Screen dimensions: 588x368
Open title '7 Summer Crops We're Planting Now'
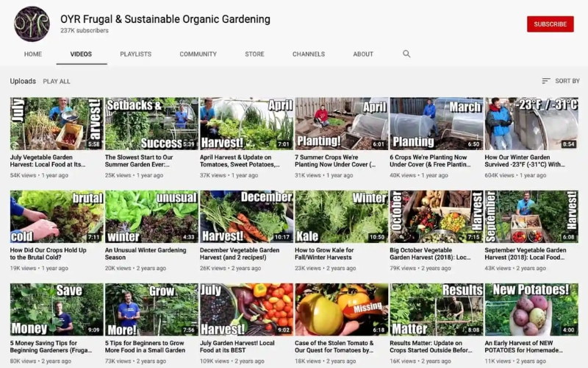tap(335, 160)
